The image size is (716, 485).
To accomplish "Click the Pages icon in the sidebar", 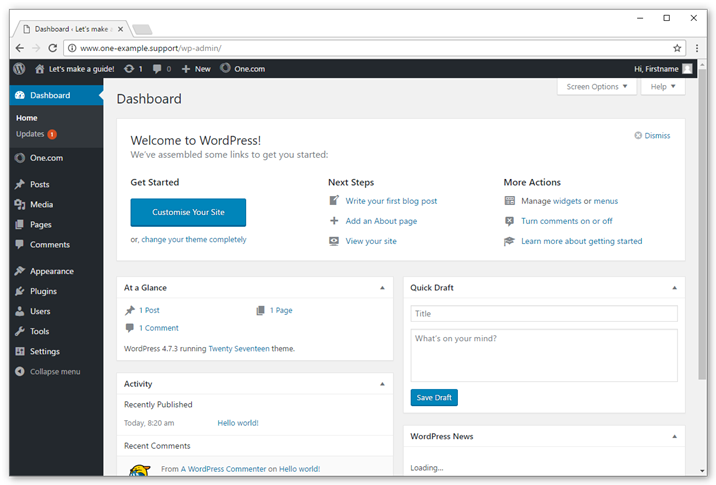I will 20,224.
